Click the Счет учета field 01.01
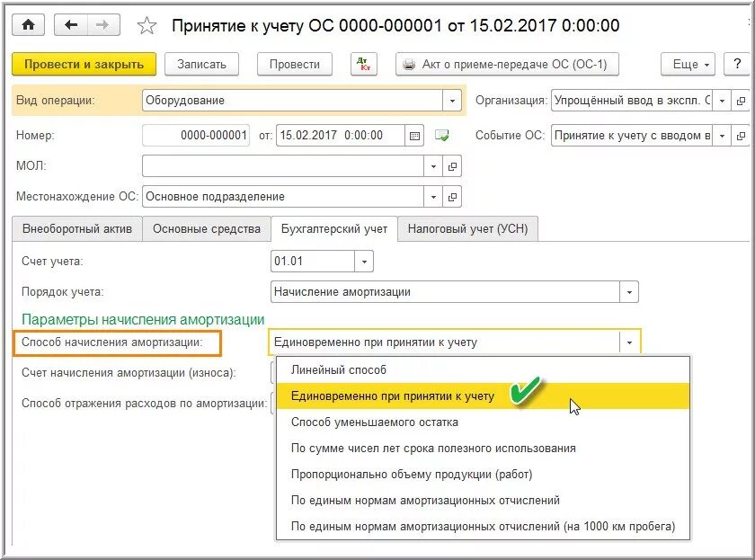This screenshot has height=560, width=755. coord(313,262)
